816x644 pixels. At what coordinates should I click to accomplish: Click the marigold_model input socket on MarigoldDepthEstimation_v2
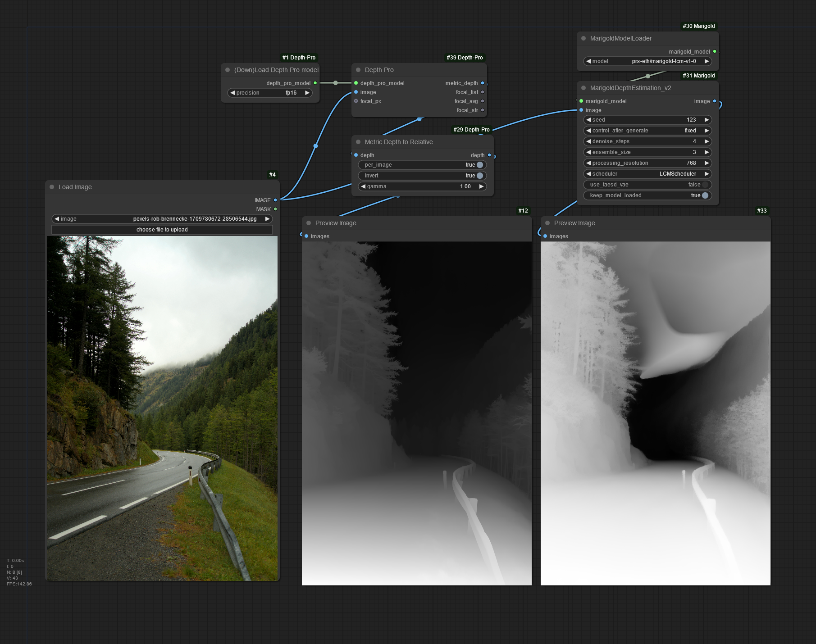[581, 101]
